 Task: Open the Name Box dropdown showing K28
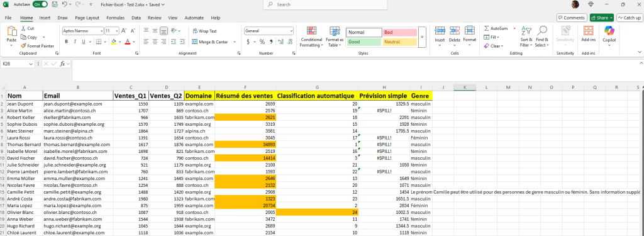click(x=31, y=64)
